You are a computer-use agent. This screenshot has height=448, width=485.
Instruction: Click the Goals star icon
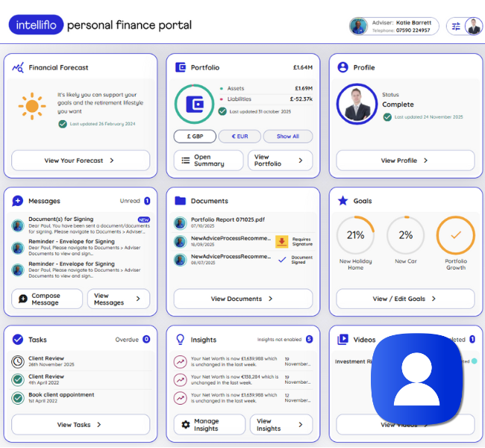click(342, 201)
